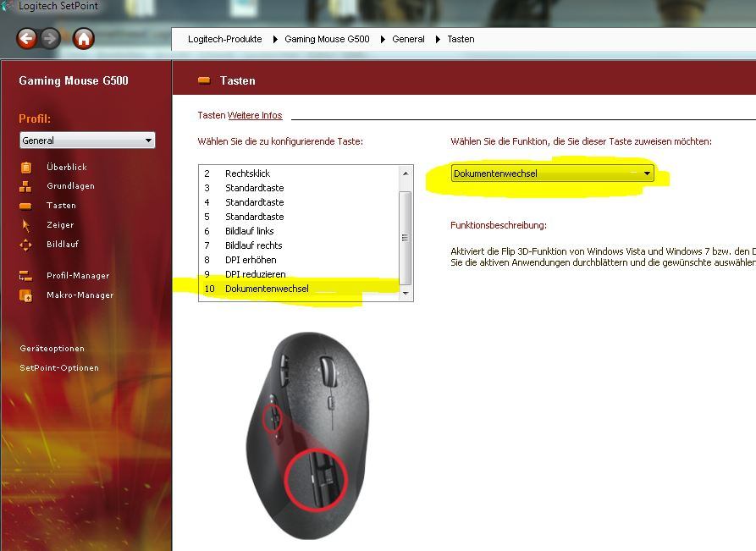Open the Profil dropdown showing General

(x=87, y=141)
